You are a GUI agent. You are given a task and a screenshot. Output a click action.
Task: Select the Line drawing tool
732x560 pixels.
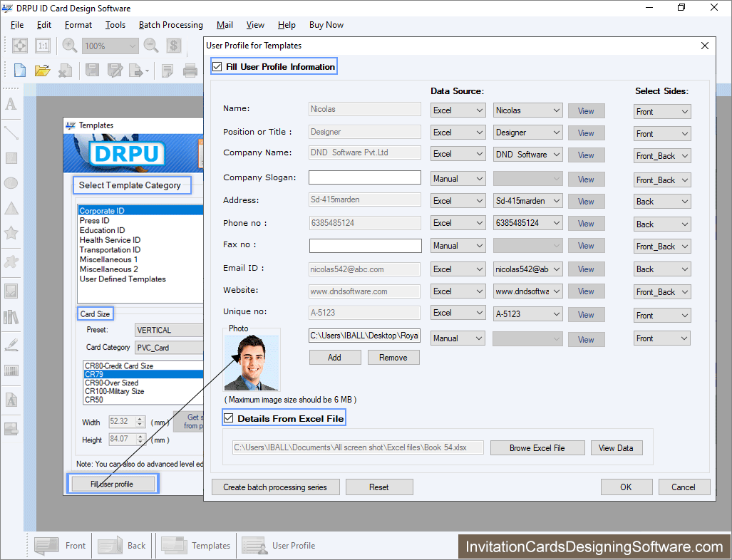pyautogui.click(x=11, y=131)
